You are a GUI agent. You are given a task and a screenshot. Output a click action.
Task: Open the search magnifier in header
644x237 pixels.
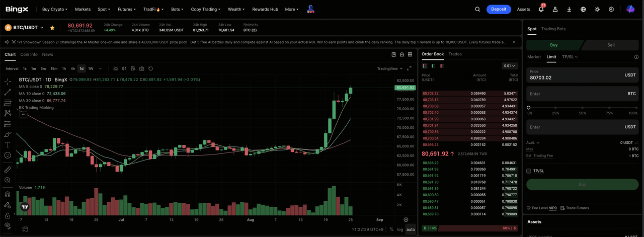coord(477,9)
